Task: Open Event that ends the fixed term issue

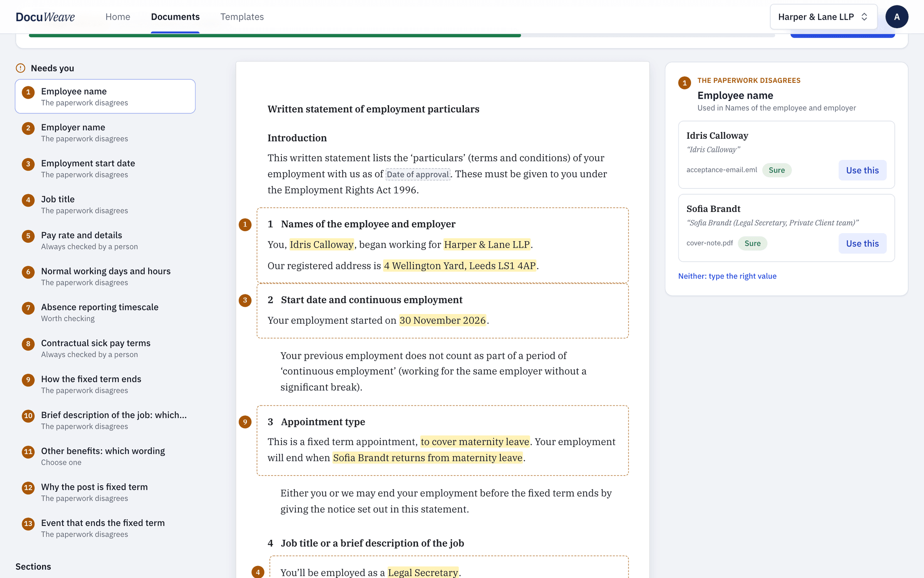Action: [x=105, y=528]
